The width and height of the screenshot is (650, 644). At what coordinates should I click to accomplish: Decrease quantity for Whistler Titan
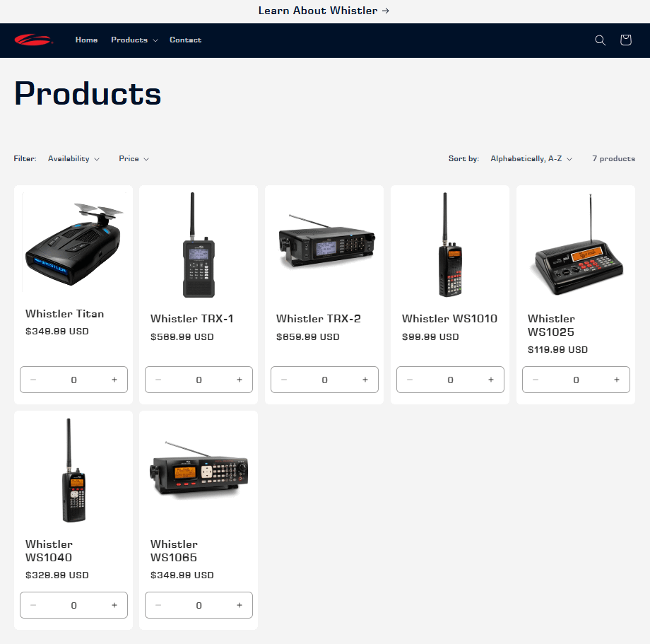[34, 380]
